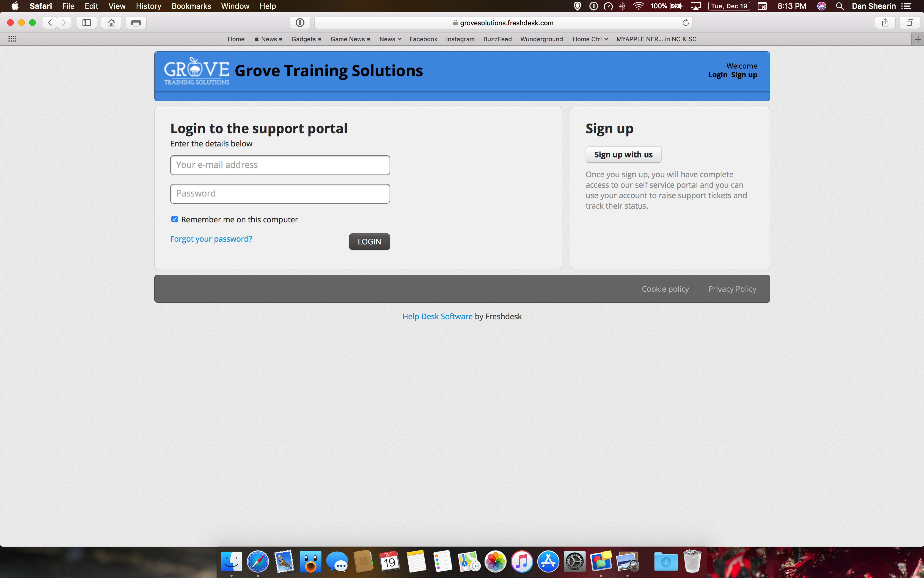The image size is (924, 578).
Task: Open the BuzzFeed bookmark
Action: pyautogui.click(x=497, y=39)
